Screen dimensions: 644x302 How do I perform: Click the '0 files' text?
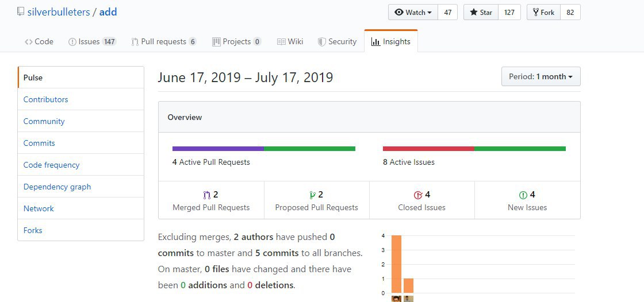tap(217, 269)
